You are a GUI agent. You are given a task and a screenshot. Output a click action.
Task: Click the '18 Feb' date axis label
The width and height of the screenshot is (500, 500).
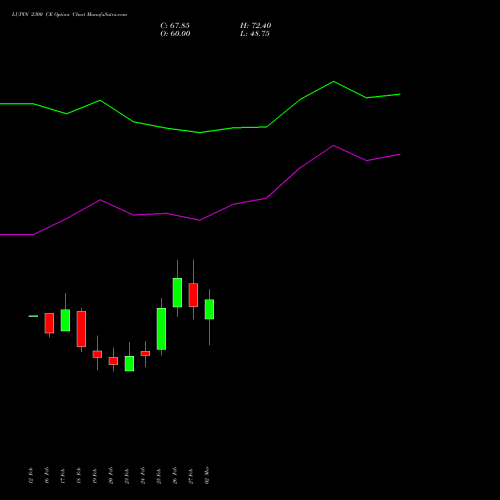[79, 475]
